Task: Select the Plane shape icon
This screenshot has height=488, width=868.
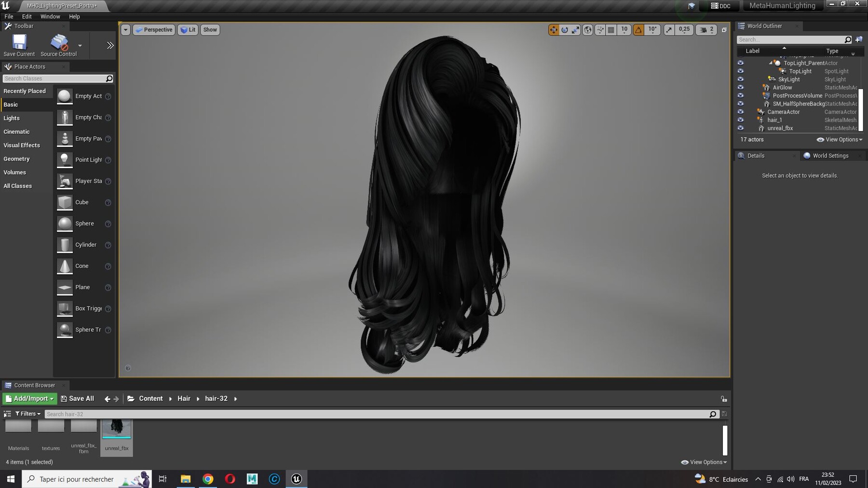Action: 65,287
